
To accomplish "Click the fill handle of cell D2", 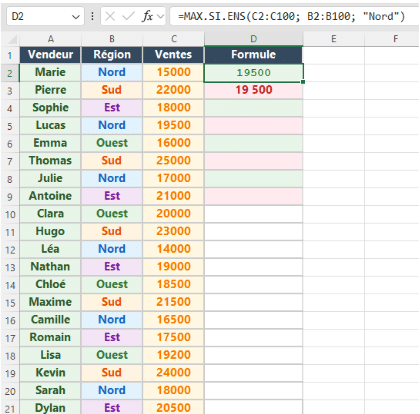I will tap(303, 82).
